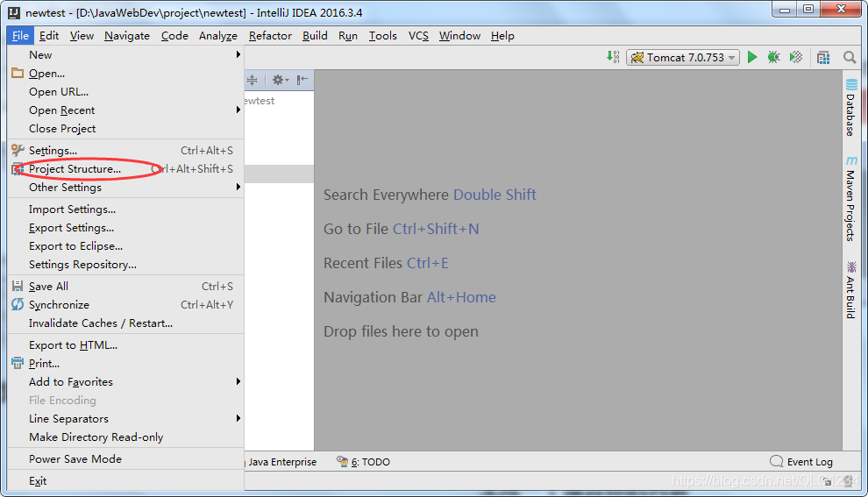
Task: Expand the Line Separators submenu
Action: point(126,418)
